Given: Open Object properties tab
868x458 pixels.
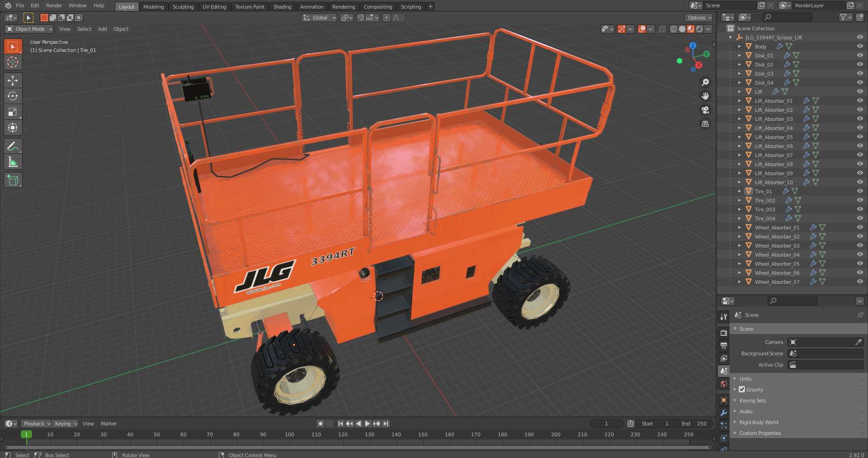Looking at the screenshot, I should point(724,400).
